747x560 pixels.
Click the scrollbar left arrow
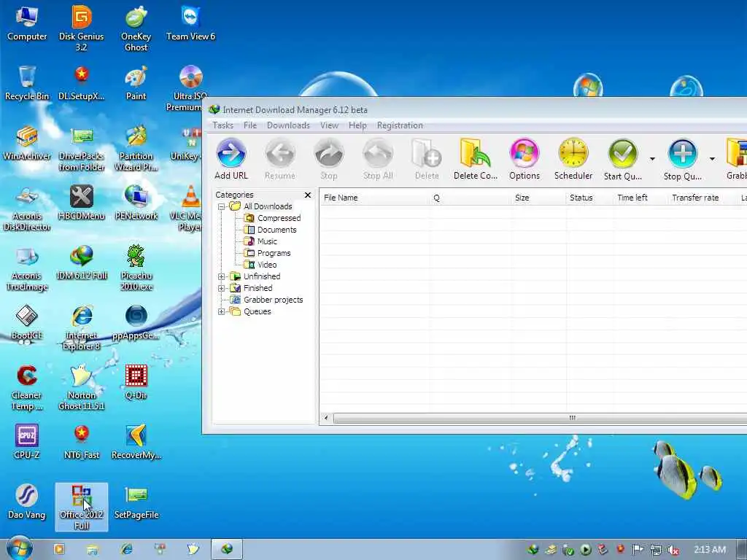click(326, 418)
